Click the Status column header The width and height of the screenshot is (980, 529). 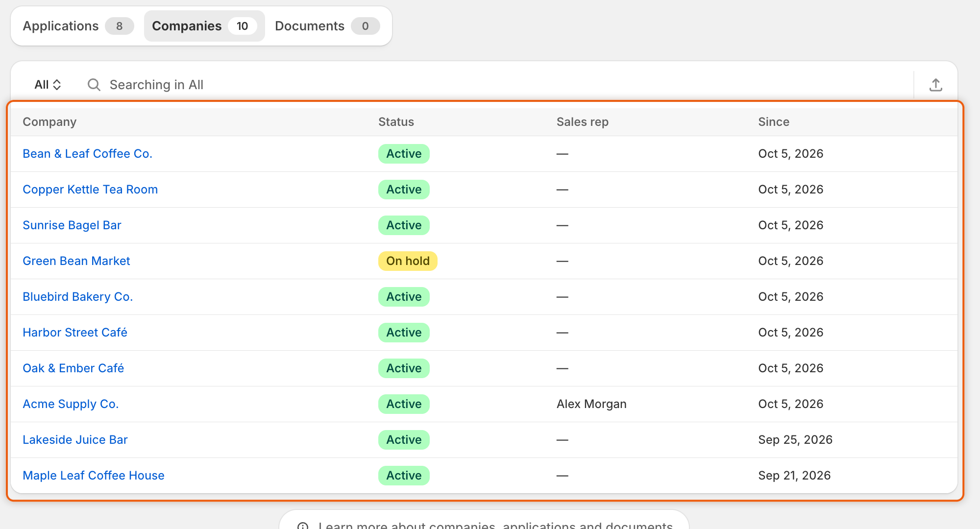(396, 122)
